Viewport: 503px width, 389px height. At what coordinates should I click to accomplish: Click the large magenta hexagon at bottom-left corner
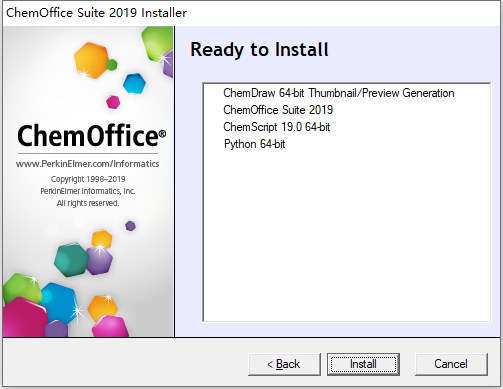tap(24, 318)
